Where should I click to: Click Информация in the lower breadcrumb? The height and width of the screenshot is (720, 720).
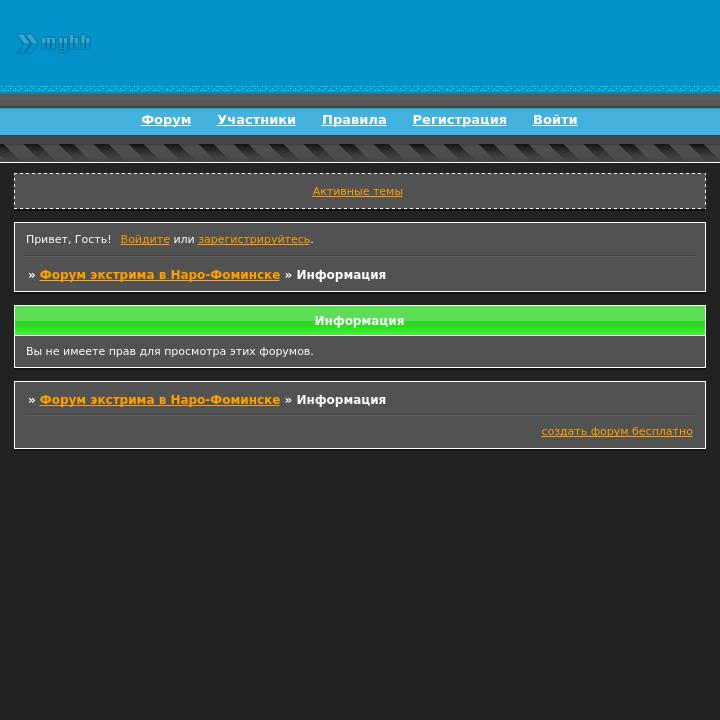coord(341,399)
